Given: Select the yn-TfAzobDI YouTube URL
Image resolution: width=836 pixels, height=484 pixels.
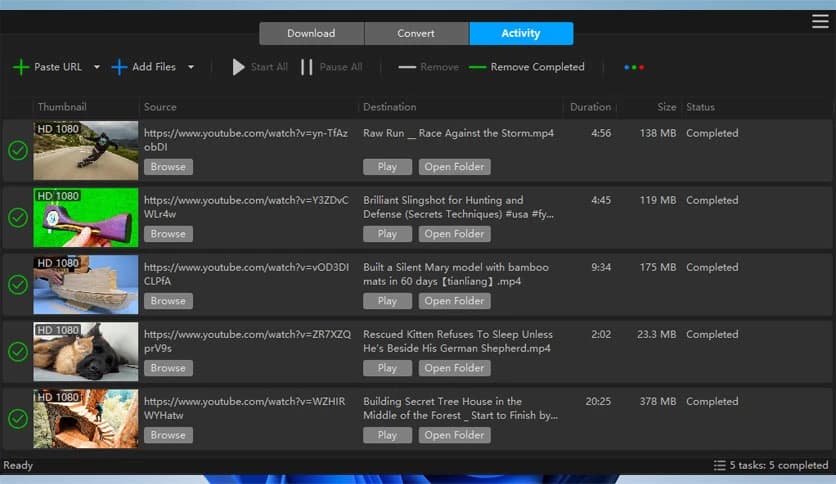Looking at the screenshot, I should tap(246, 140).
